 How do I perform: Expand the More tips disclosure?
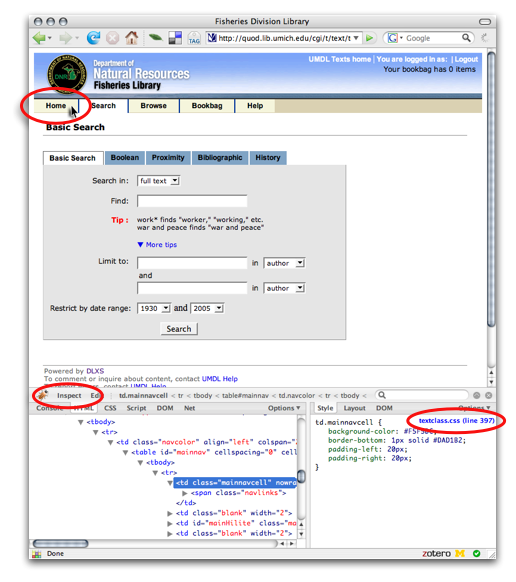157,245
